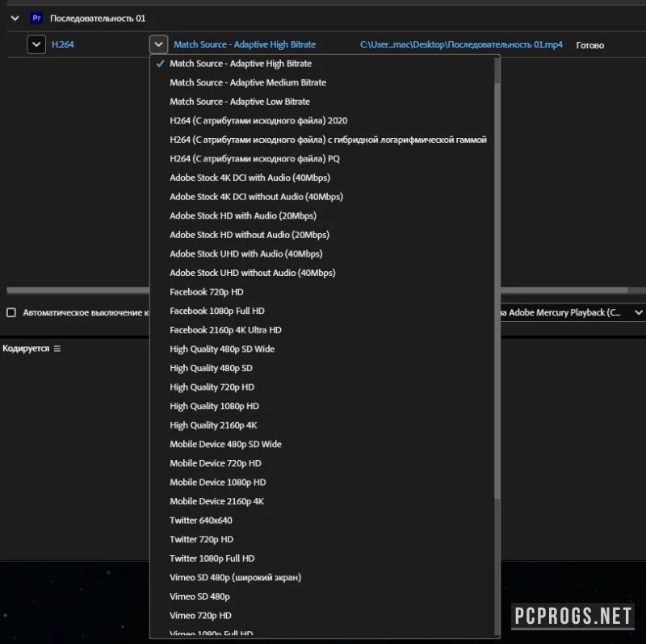
Task: Click the Последовательность 01 queue item name
Action: tap(98, 18)
